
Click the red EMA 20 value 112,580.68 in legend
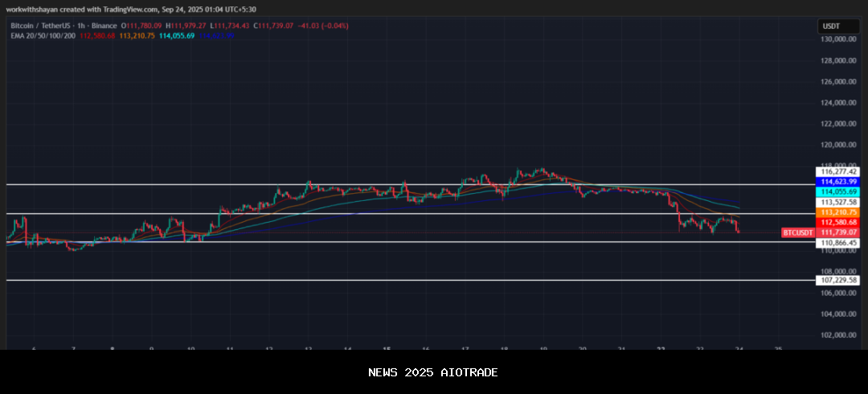[96, 36]
